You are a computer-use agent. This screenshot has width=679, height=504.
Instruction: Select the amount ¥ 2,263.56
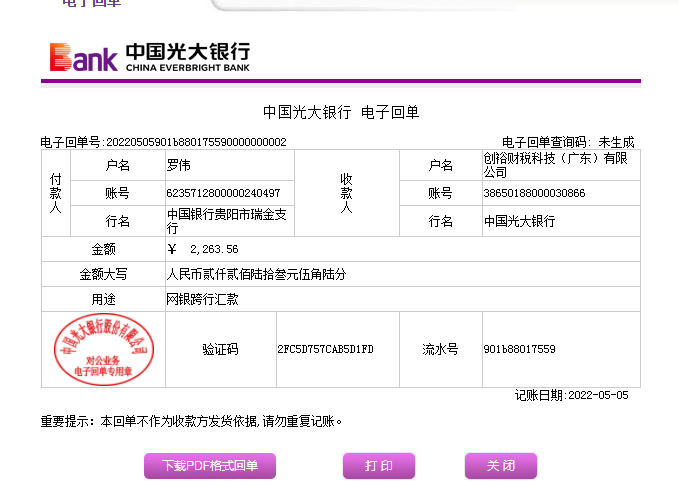[203, 249]
